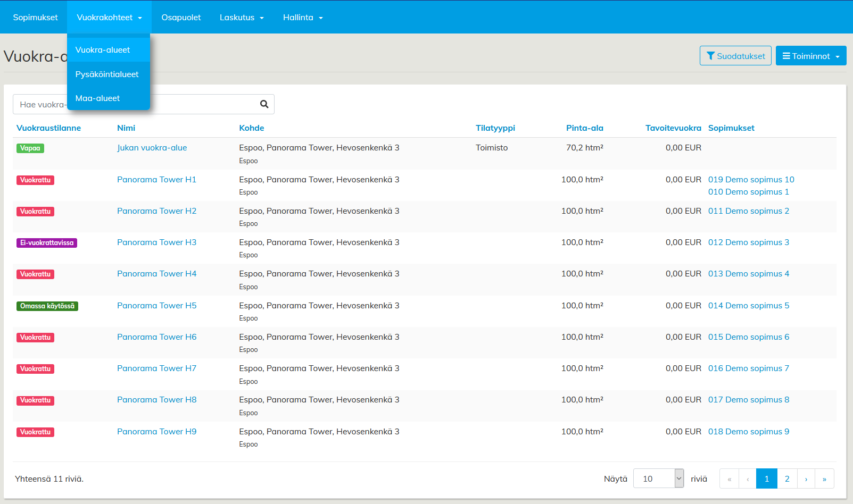
Task: Click the magnifying glass search icon
Action: [x=264, y=104]
